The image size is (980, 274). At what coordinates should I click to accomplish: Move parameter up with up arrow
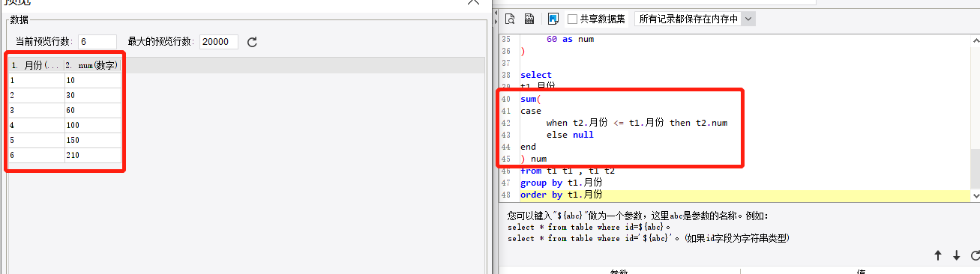click(937, 255)
